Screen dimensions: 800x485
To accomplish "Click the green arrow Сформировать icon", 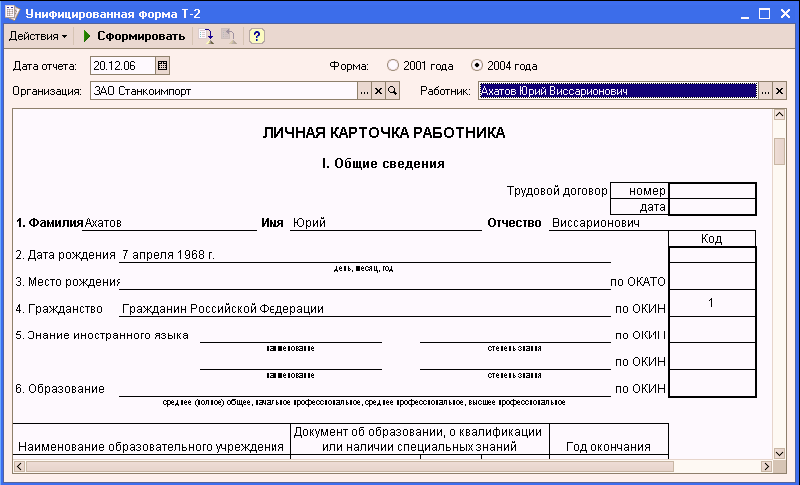I will tap(87, 36).
